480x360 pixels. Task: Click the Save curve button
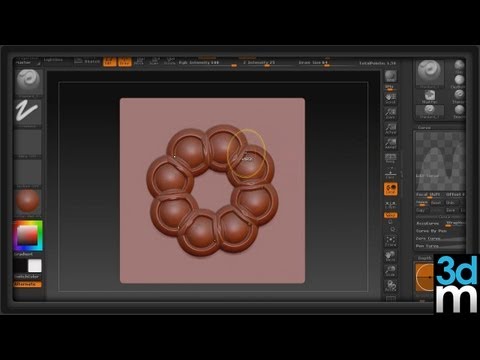click(x=451, y=210)
